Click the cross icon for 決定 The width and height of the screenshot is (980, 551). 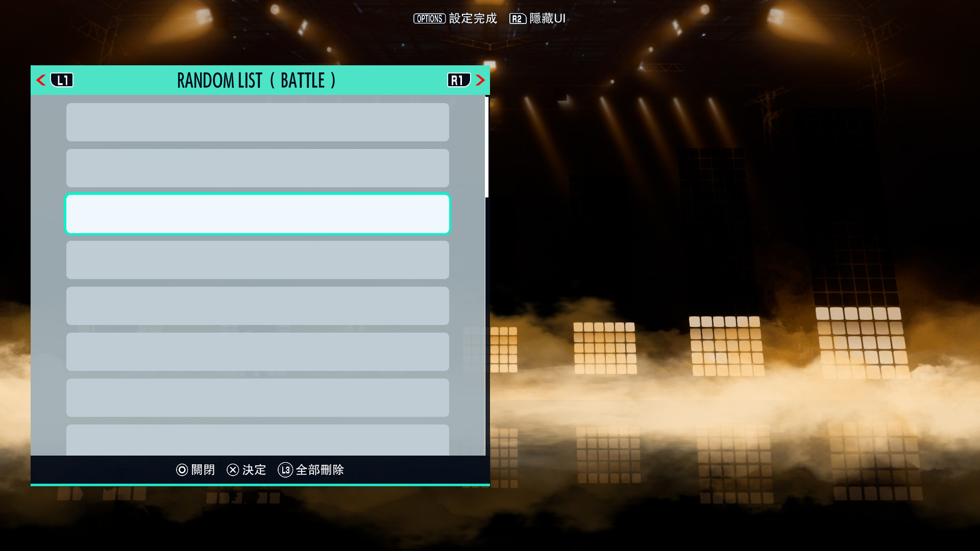[x=233, y=470]
